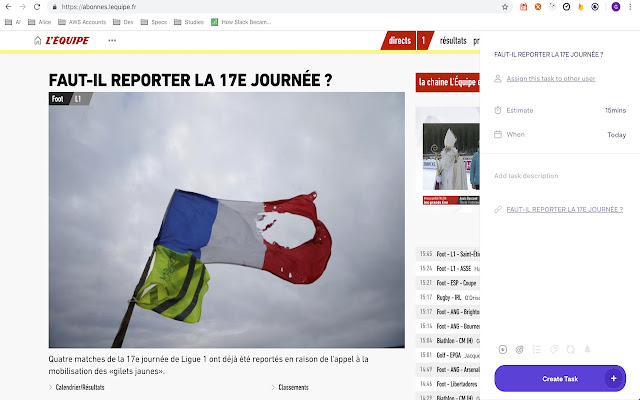Click 'Assign this task to other user' link
This screenshot has height=400, width=640.
551,78
